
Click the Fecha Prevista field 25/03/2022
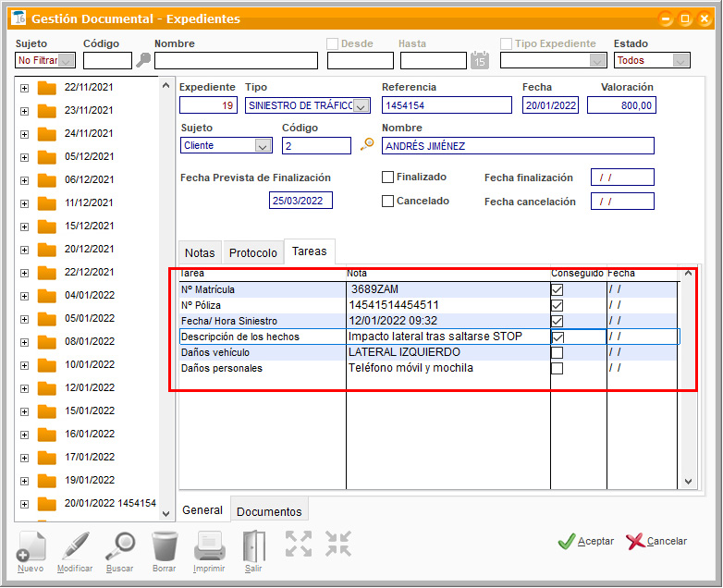[x=300, y=201]
